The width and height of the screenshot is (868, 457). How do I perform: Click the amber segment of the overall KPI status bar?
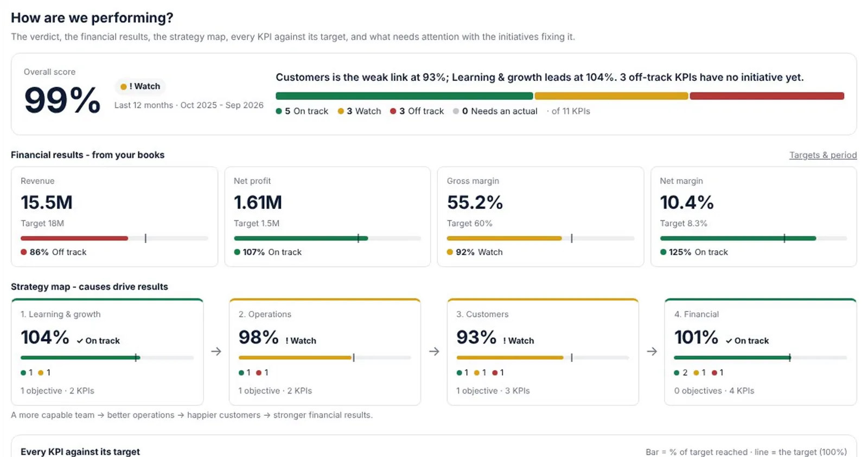click(611, 96)
